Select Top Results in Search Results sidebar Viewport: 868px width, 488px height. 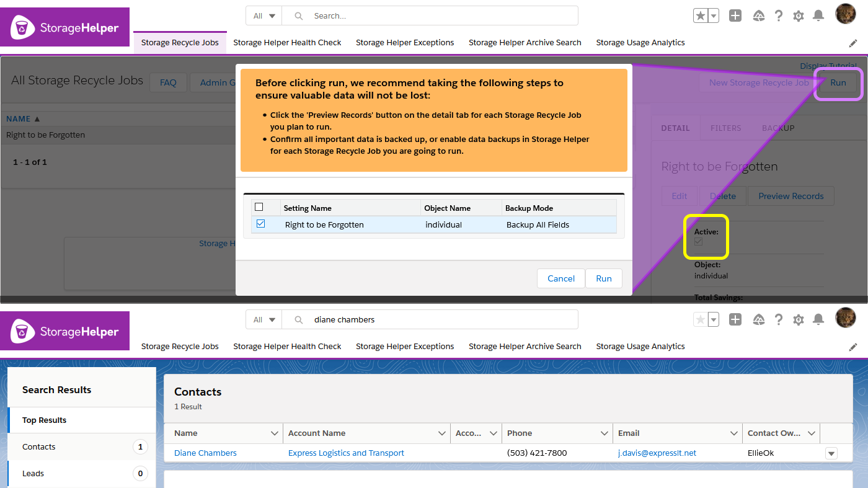pos(82,420)
